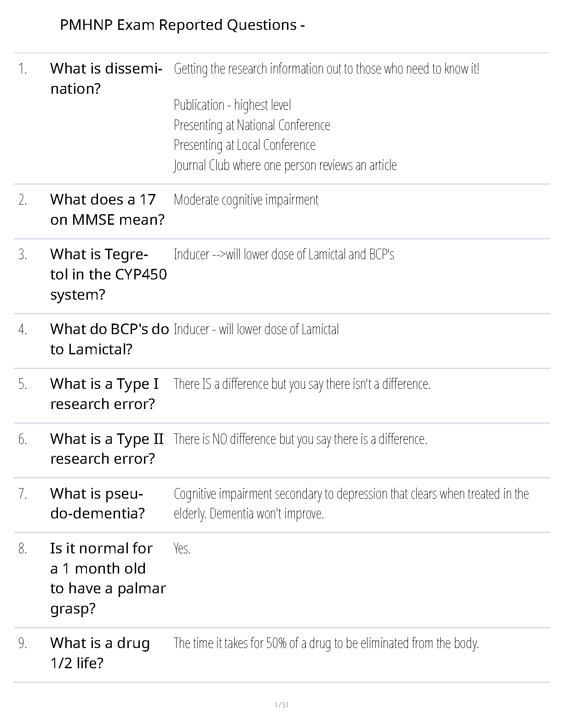This screenshot has height=728, width=563.
Task: Click the 'What do BCP's do to Lamictal?' question
Action: click(109, 339)
